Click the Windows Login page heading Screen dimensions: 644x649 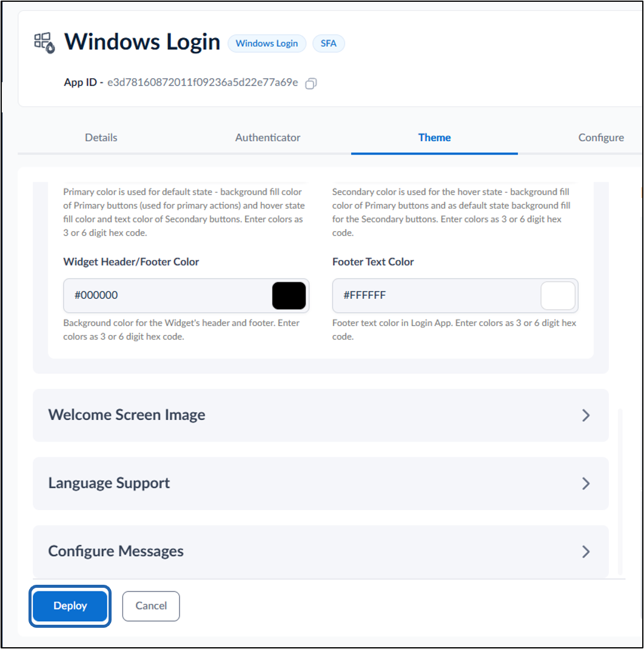coord(142,42)
